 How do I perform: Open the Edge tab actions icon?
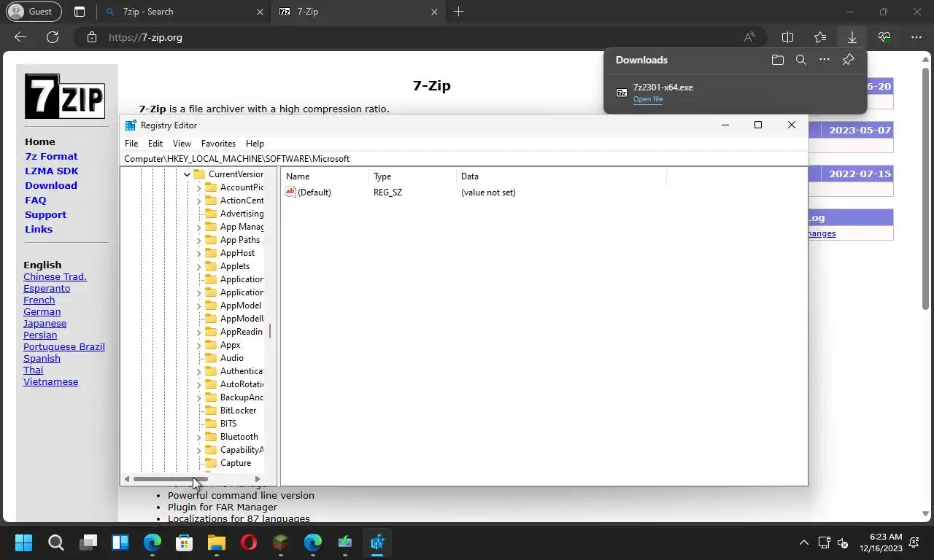pyautogui.click(x=80, y=12)
